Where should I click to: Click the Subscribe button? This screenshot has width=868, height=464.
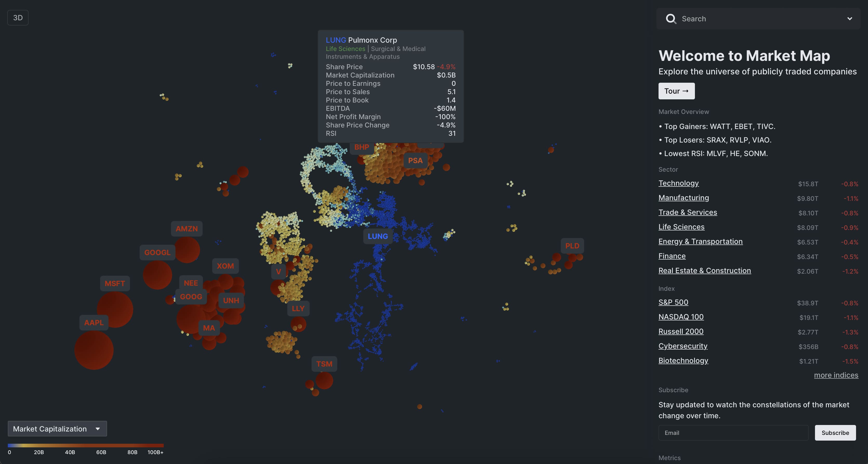coord(835,433)
